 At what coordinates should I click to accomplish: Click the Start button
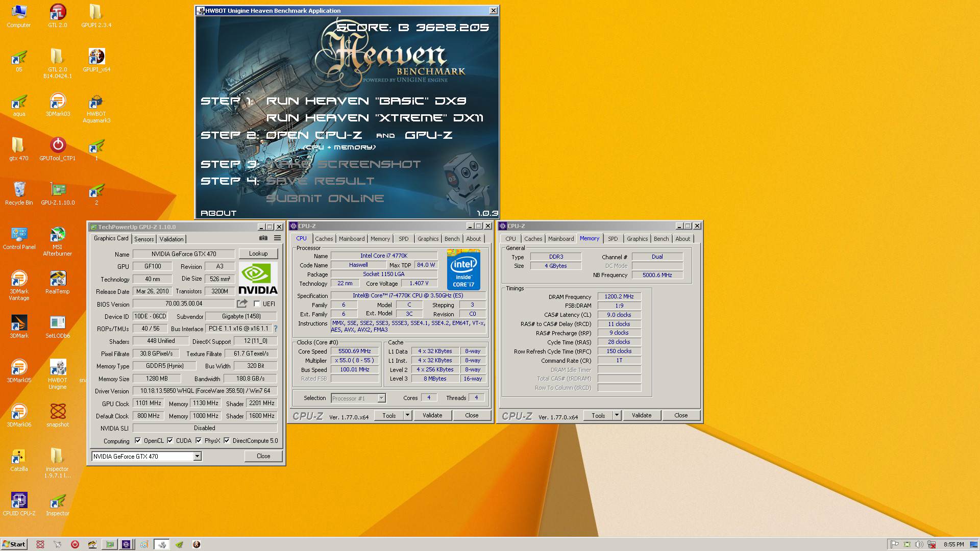tap(14, 544)
